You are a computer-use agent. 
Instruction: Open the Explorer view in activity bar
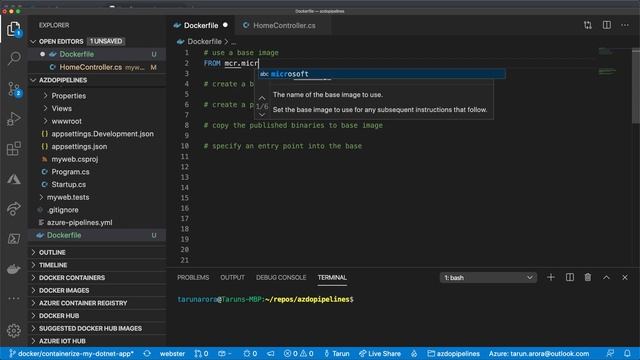click(x=14, y=29)
